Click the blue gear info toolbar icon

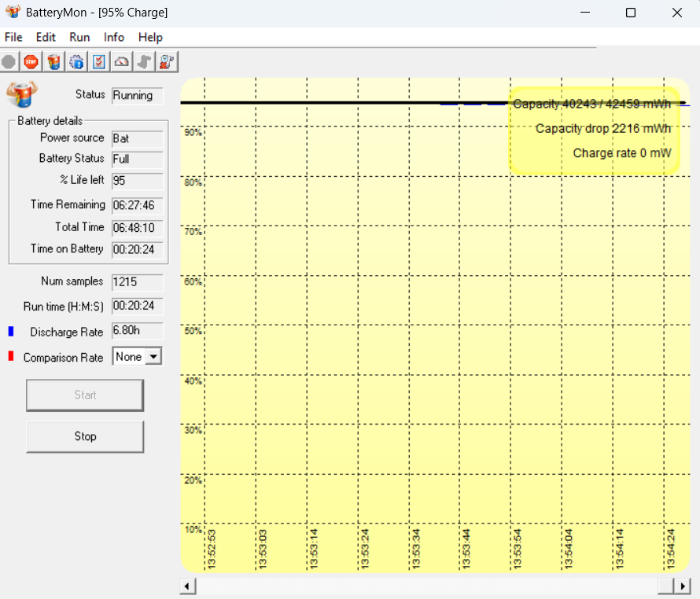(76, 61)
